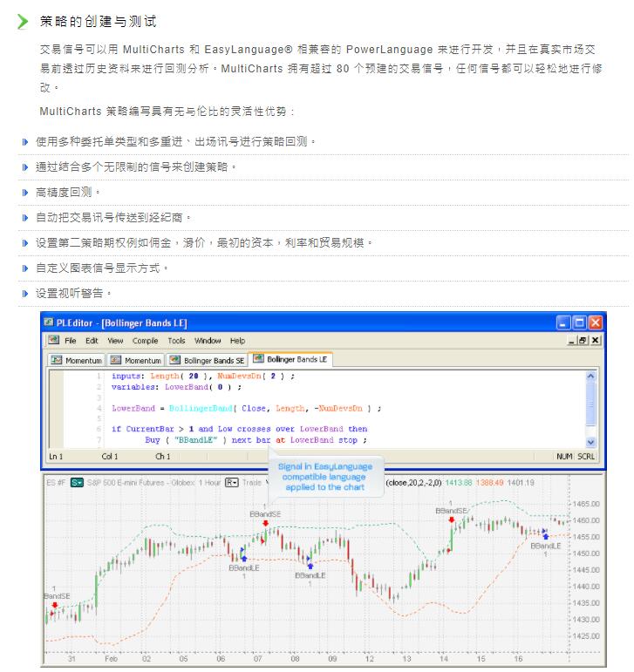634x672 pixels.
Task: Click the bullet arrow beside 使用多种委托单类型
Action: [25, 142]
